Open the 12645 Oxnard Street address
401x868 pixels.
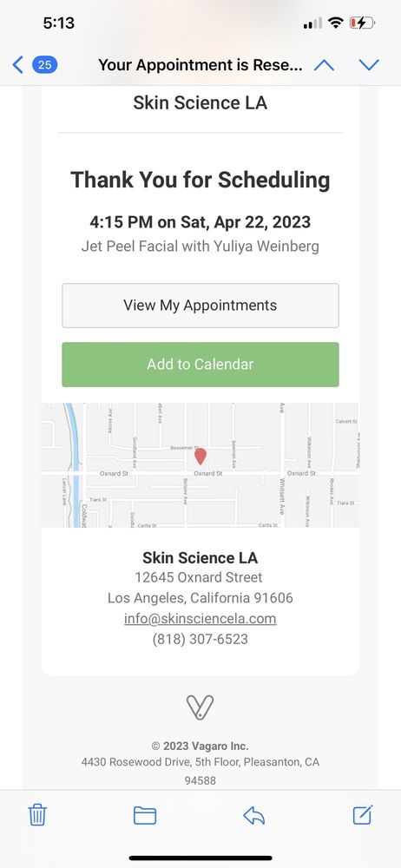[200, 577]
